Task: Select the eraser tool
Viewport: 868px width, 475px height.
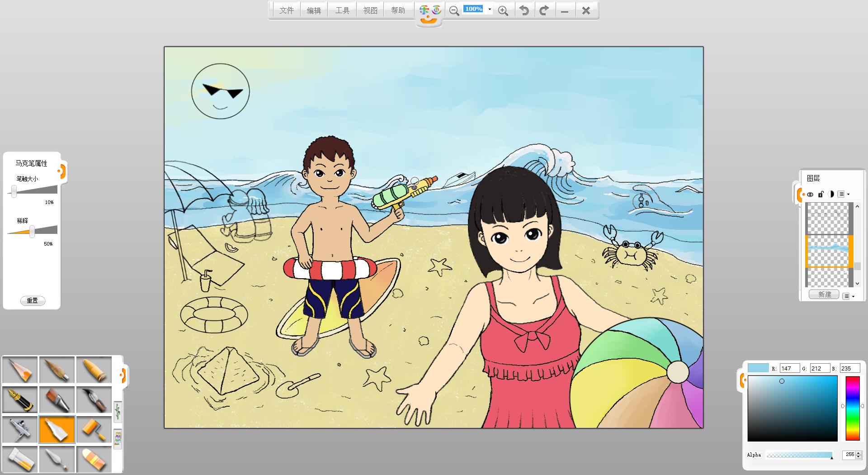Action: point(94,459)
